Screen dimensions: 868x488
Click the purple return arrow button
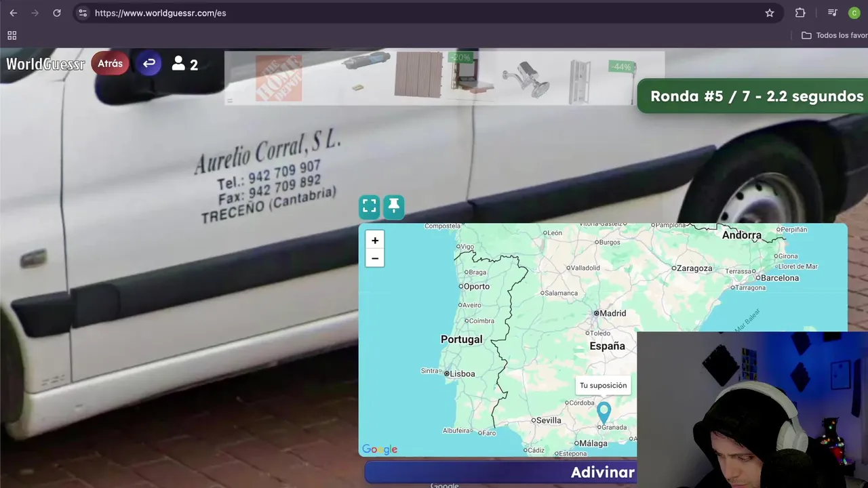[149, 64]
